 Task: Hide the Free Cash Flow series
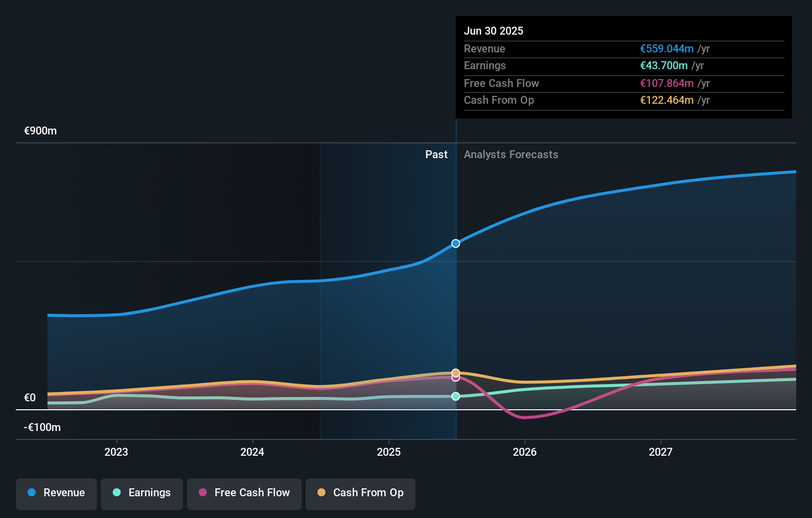click(244, 493)
